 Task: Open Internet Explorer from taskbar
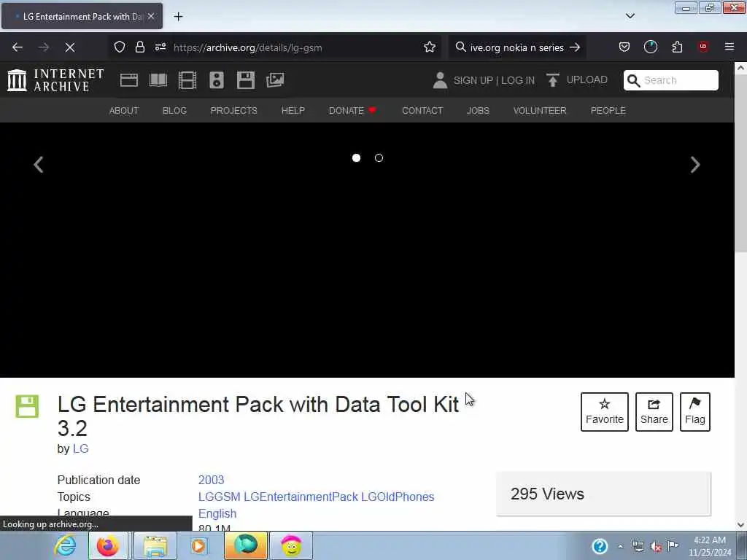coord(65,545)
